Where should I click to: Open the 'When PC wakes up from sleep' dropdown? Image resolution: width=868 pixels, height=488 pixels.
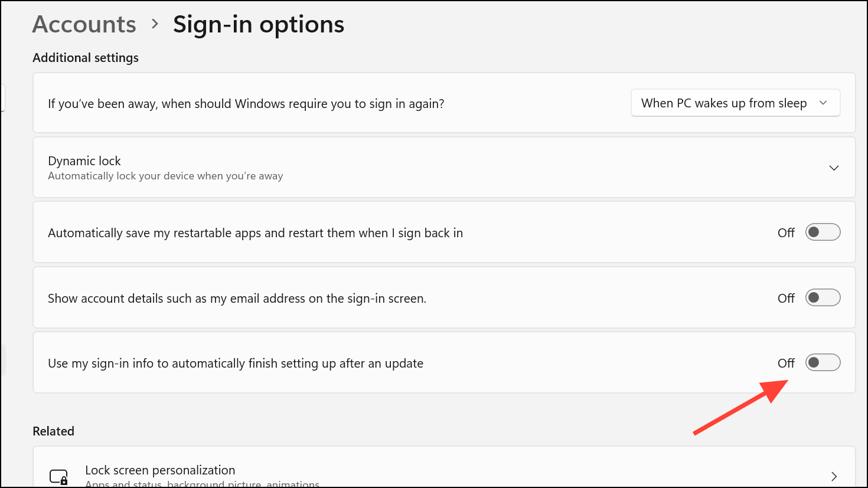click(x=735, y=103)
